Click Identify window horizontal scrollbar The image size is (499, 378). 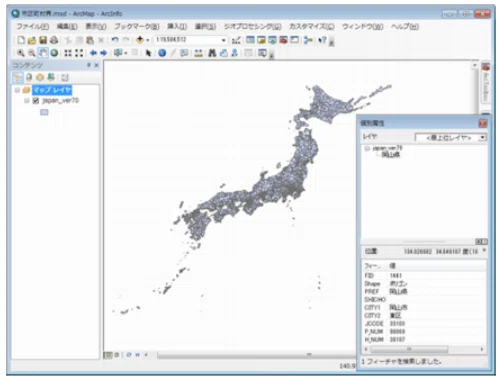point(409,349)
